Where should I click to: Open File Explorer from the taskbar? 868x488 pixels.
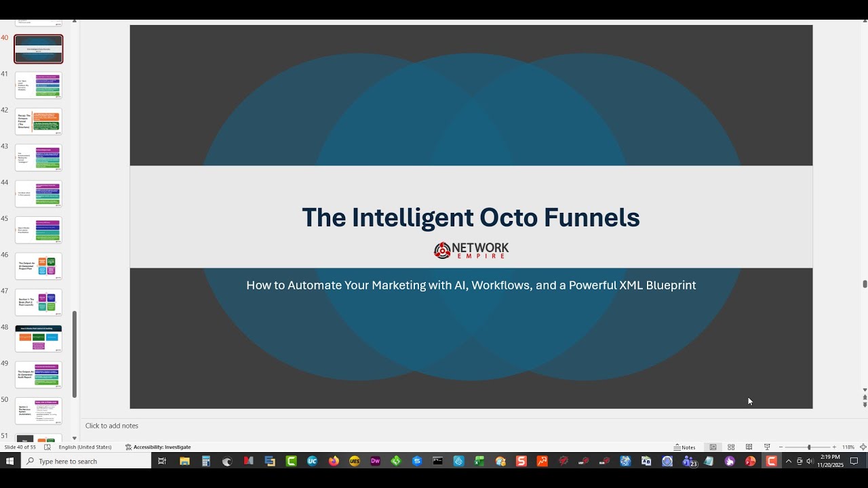184,462
